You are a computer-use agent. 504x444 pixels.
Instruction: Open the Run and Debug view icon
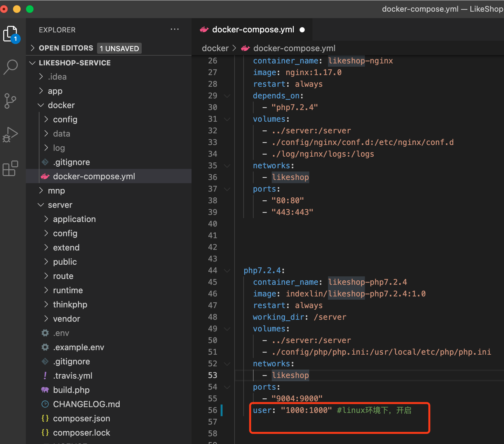tap(10, 135)
